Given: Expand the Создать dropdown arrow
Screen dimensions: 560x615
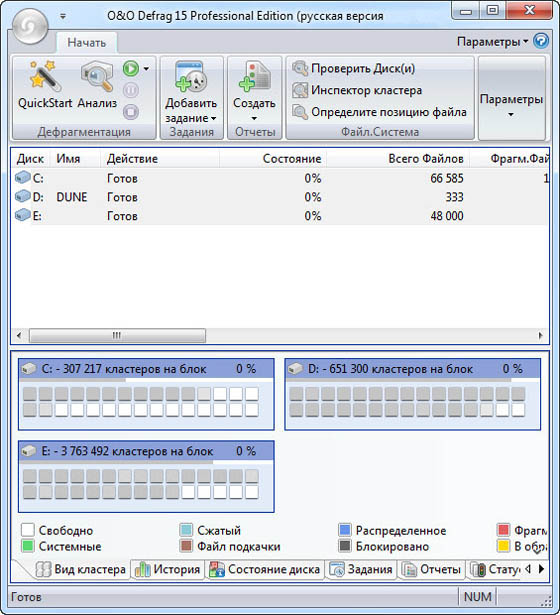Looking at the screenshot, I should (x=254, y=118).
